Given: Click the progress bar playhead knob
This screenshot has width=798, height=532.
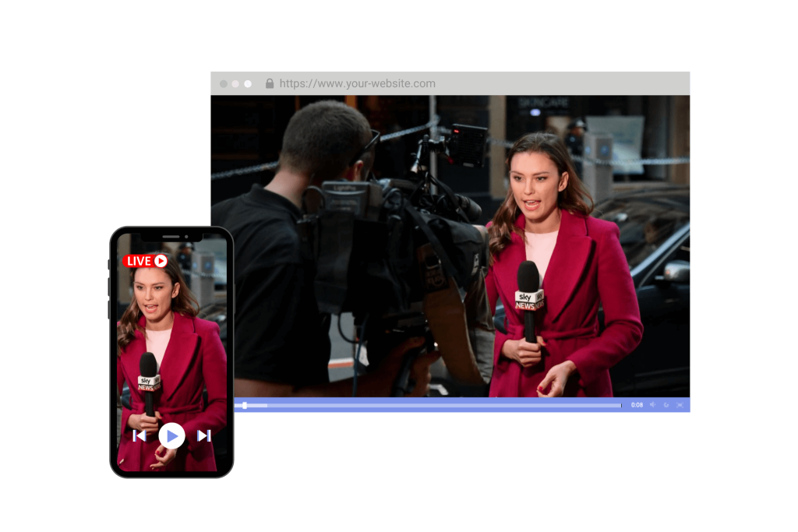Looking at the screenshot, I should (245, 405).
